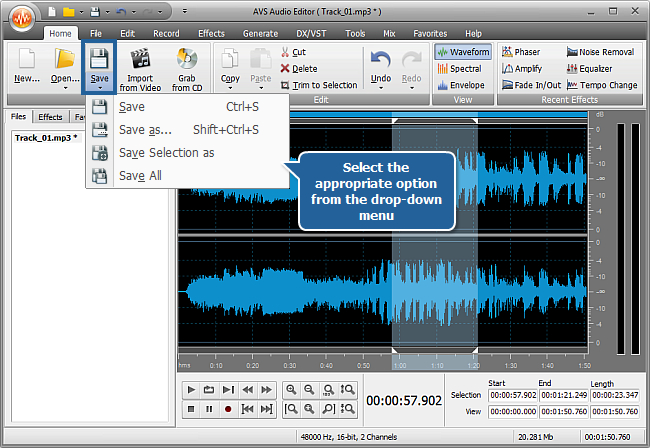Apply the Amplify effect
The height and width of the screenshot is (448, 650).
tap(522, 69)
